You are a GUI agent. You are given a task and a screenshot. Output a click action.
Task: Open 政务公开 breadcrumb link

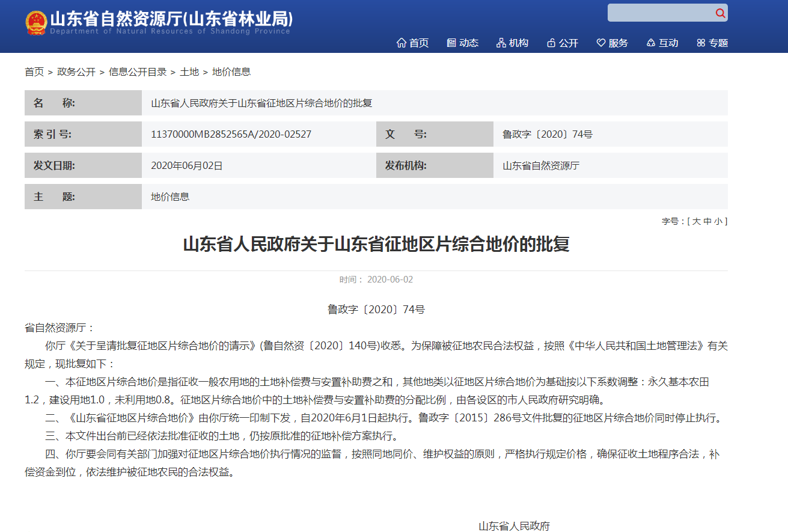[76, 72]
